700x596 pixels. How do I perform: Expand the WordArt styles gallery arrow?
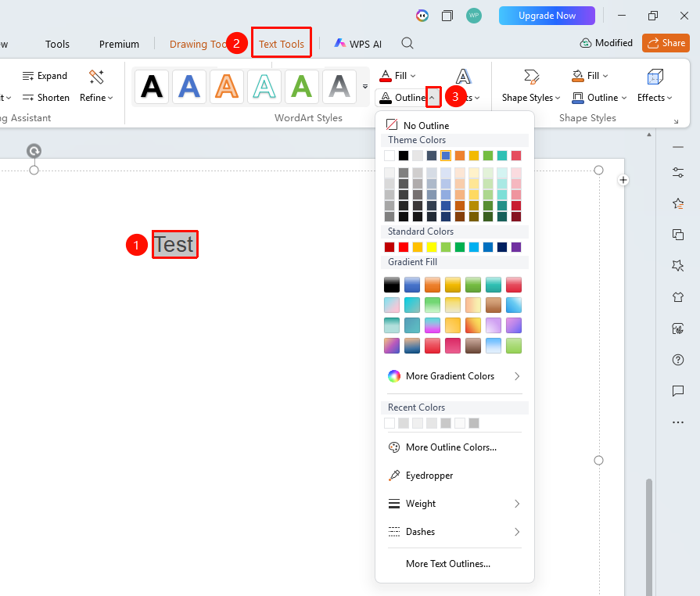coord(365,87)
